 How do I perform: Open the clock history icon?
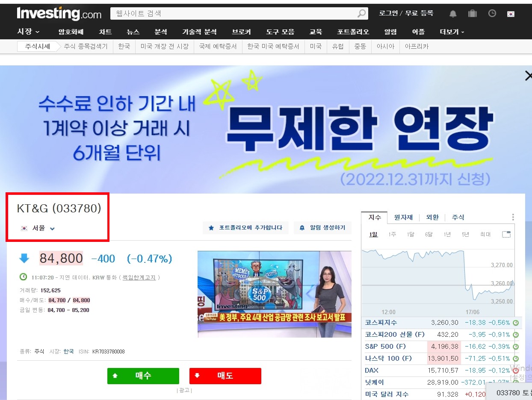[x=492, y=14]
